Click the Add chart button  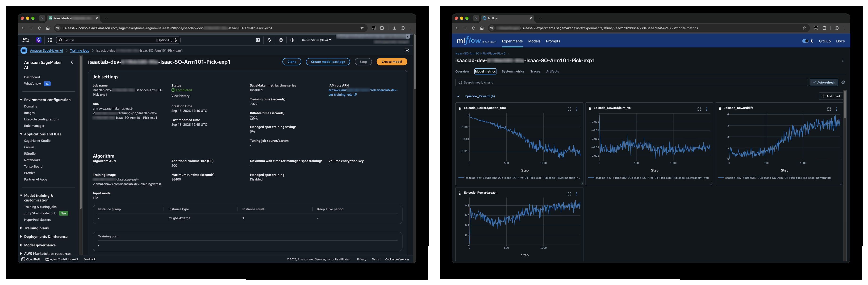click(x=830, y=96)
